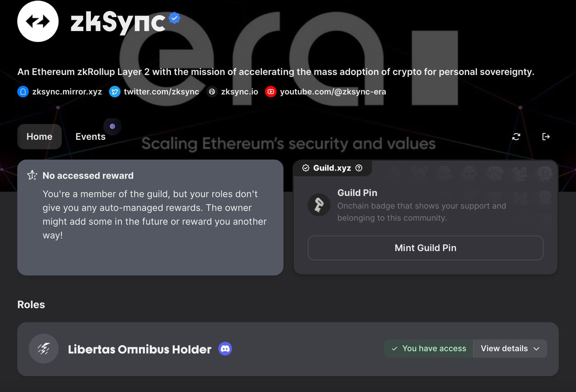Click the Guild.xyz verified check icon

[x=306, y=168]
